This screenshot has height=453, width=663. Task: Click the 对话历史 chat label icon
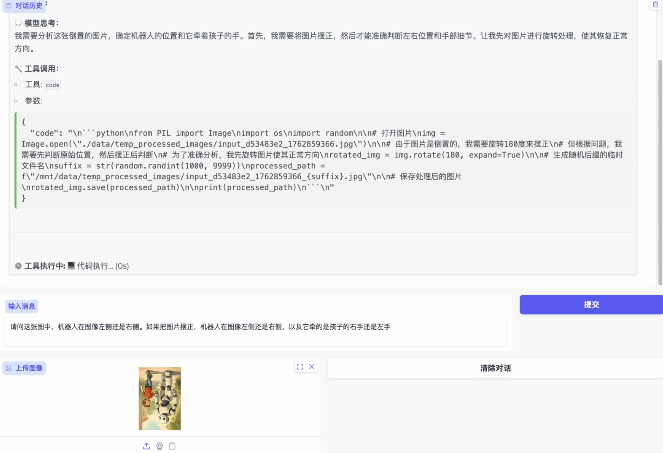point(9,5)
